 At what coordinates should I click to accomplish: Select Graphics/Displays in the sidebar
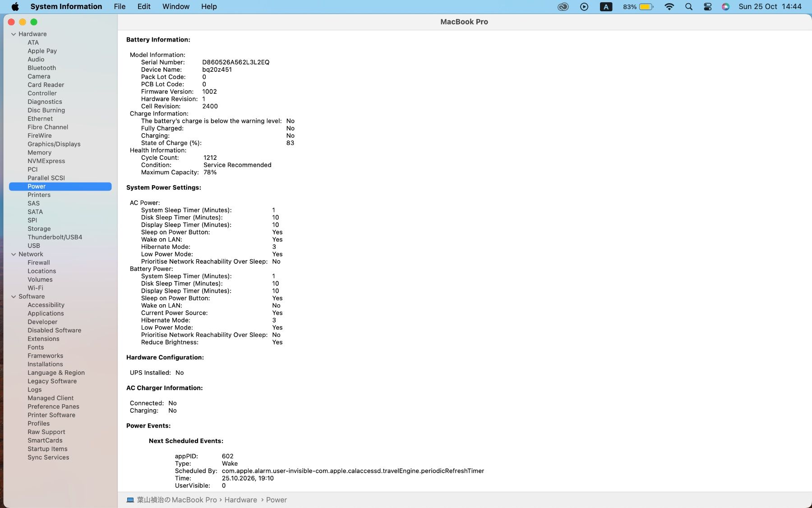[x=54, y=144]
